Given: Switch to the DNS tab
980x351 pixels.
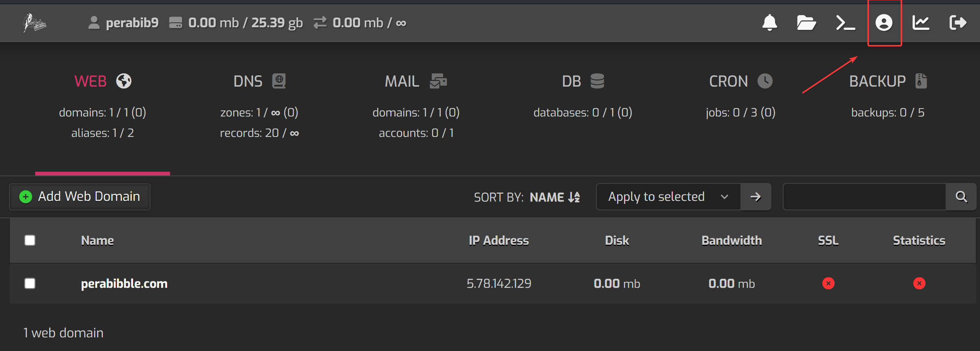Looking at the screenshot, I should tap(259, 81).
